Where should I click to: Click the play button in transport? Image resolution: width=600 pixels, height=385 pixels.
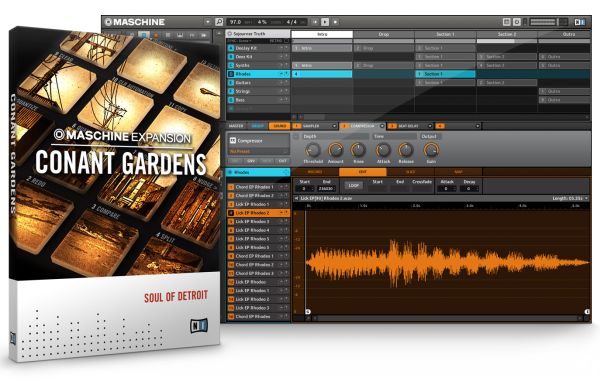click(x=325, y=22)
